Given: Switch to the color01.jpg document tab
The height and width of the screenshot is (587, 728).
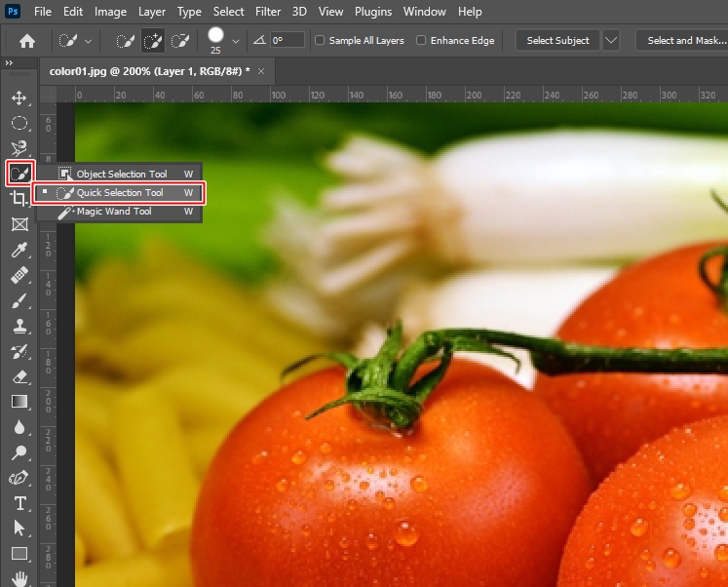Looking at the screenshot, I should click(x=149, y=71).
